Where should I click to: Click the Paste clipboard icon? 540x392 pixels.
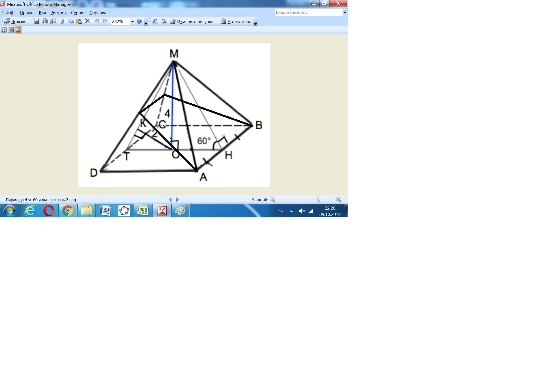pos(79,21)
